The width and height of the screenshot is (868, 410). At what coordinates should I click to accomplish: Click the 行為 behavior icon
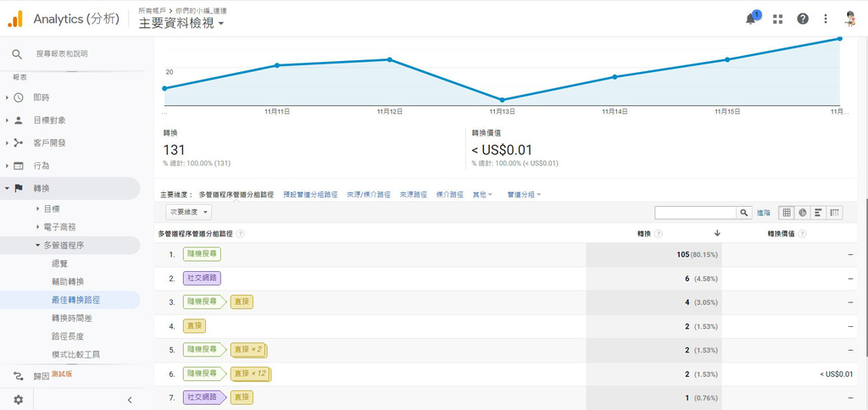[x=19, y=165]
